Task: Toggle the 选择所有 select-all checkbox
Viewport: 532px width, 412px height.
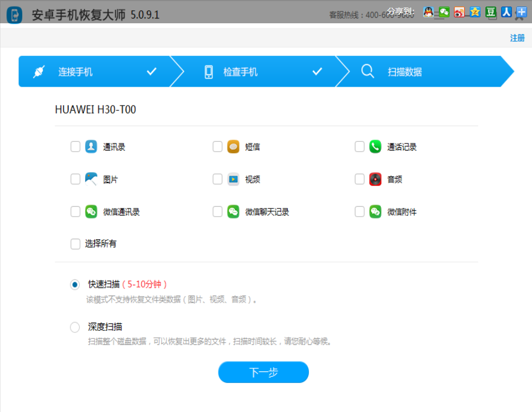Action: [76, 244]
